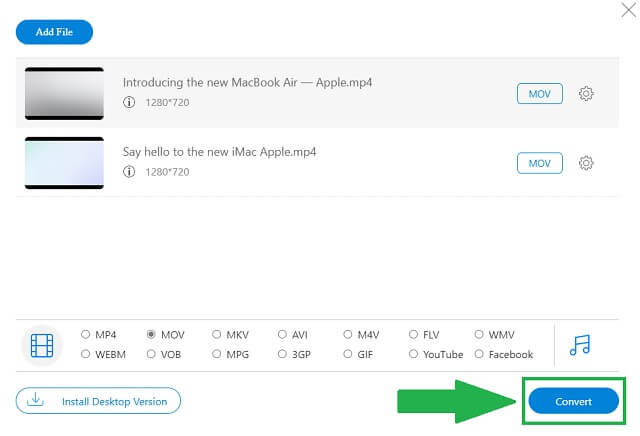Image resolution: width=640 pixels, height=436 pixels.
Task: Click the Add File button
Action: (x=54, y=32)
